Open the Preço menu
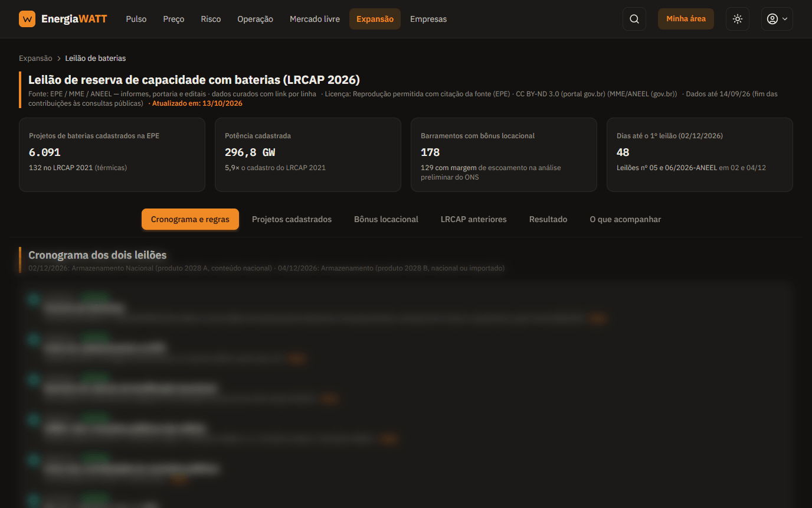The width and height of the screenshot is (812, 508). tap(173, 19)
